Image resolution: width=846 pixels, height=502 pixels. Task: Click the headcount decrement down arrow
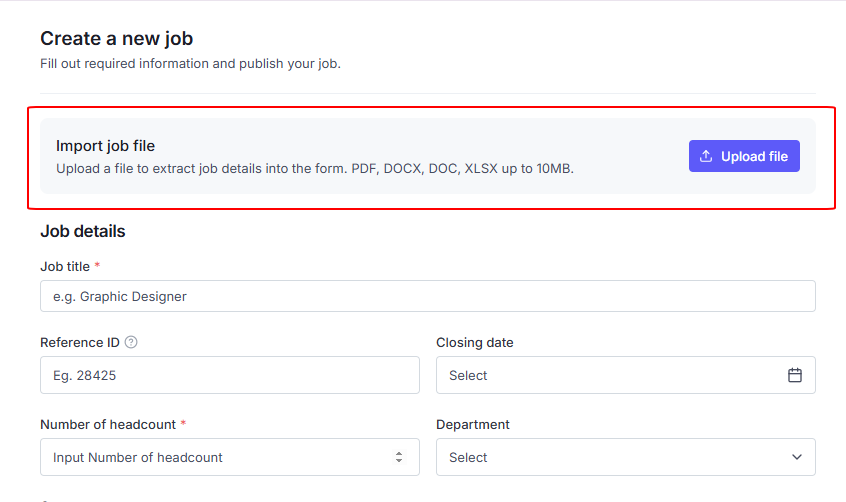(x=399, y=462)
